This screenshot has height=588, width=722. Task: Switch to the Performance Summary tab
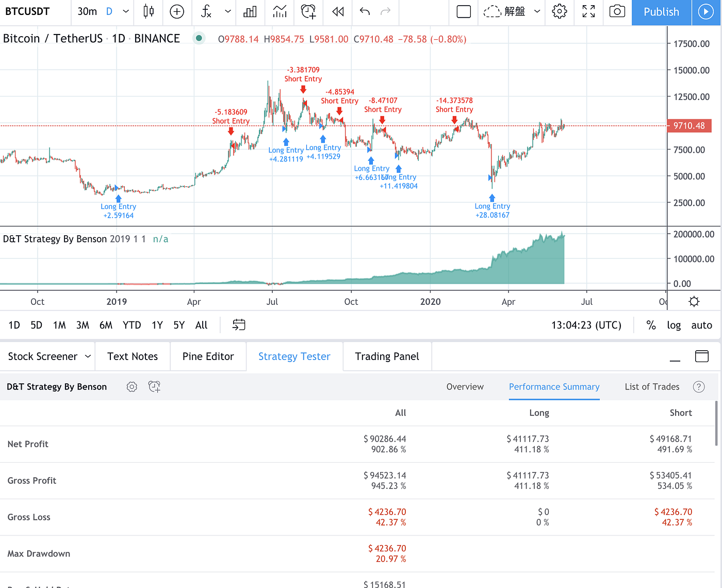pyautogui.click(x=554, y=387)
